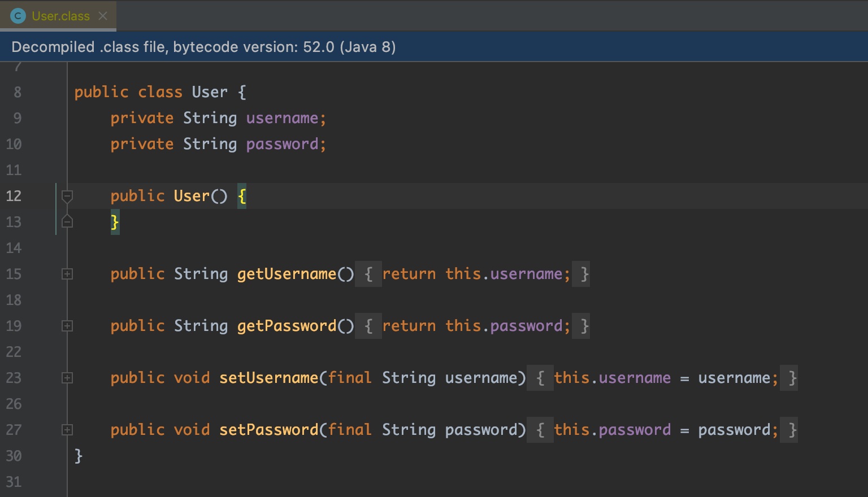Expand the getUsername method fold in gutter
868x497 pixels.
tap(67, 274)
